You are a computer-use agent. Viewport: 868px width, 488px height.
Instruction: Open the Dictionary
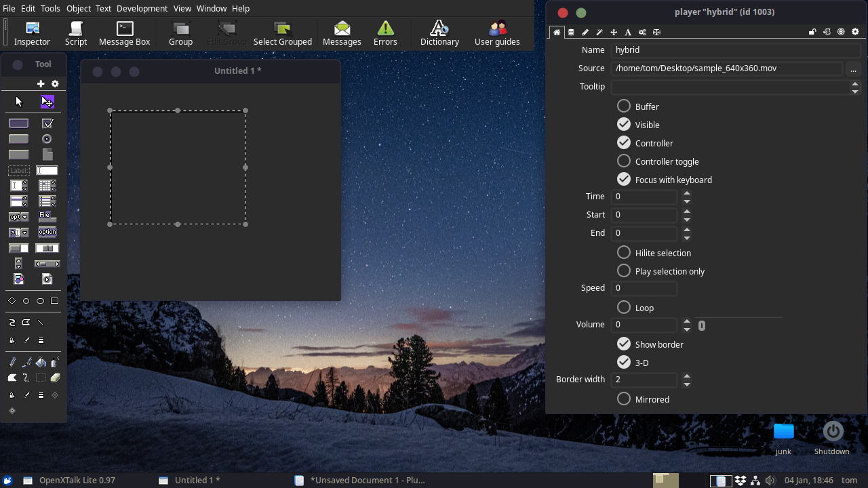coord(439,33)
